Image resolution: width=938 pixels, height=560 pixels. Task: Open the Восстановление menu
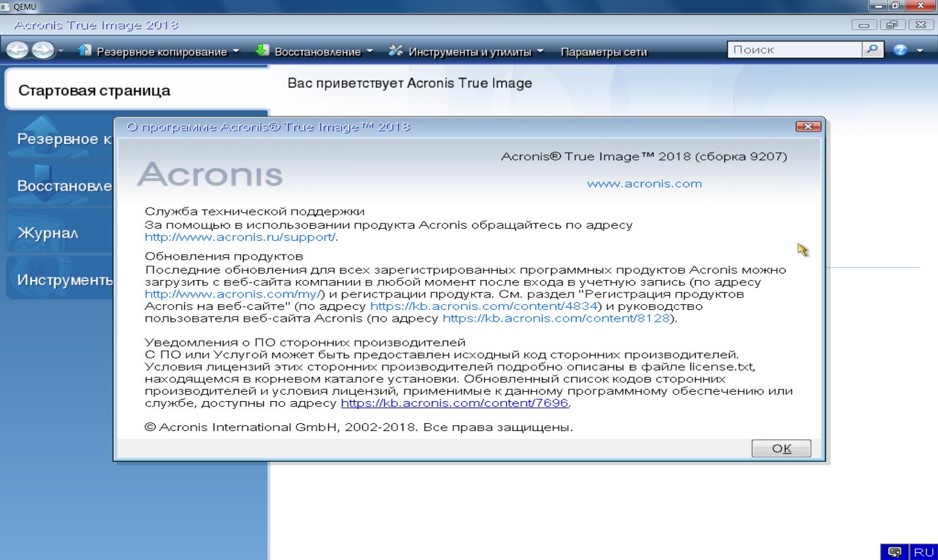[x=317, y=51]
